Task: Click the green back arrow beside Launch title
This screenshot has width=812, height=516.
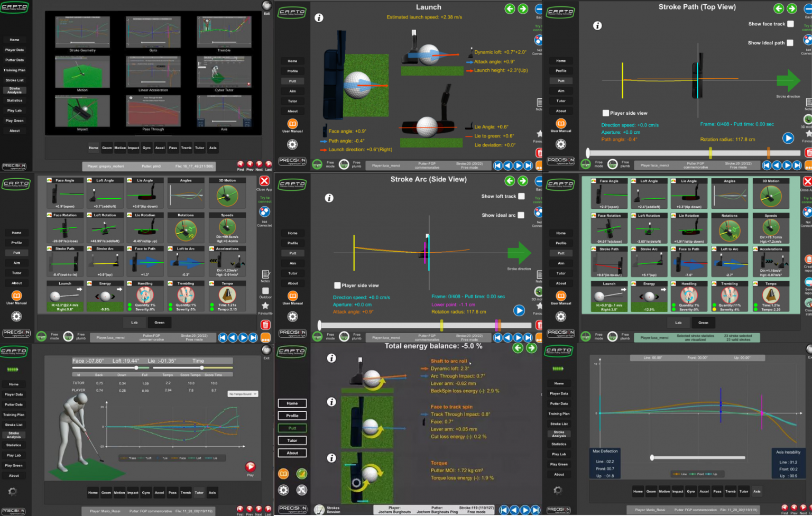Action: (510, 8)
